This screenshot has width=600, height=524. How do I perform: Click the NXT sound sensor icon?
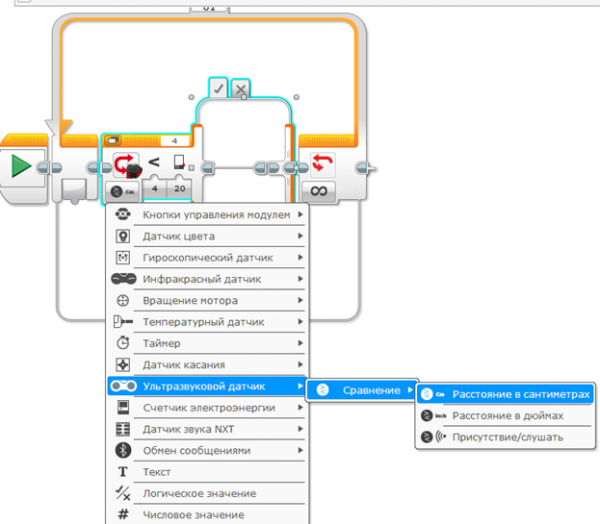point(123,429)
